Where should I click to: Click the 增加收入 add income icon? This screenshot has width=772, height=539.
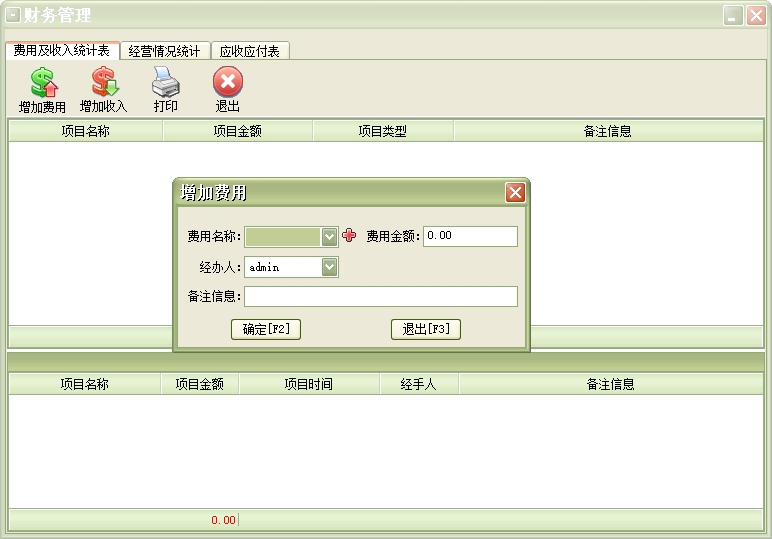click(104, 82)
